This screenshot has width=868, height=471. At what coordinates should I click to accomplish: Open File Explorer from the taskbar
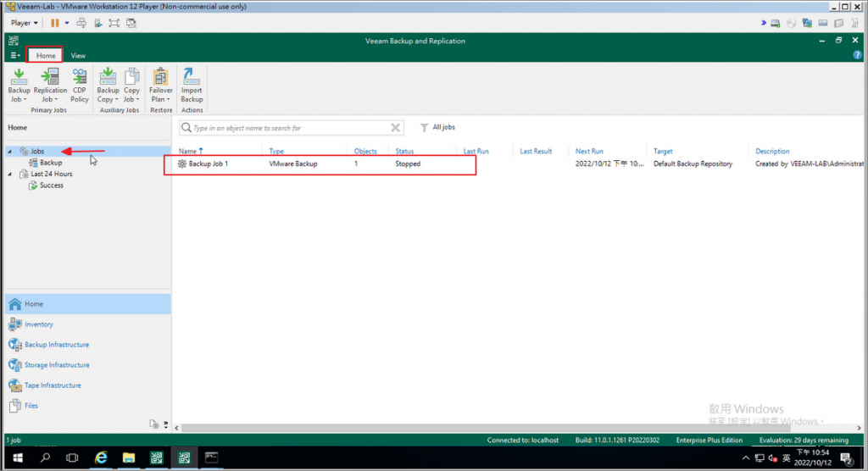[x=129, y=457]
